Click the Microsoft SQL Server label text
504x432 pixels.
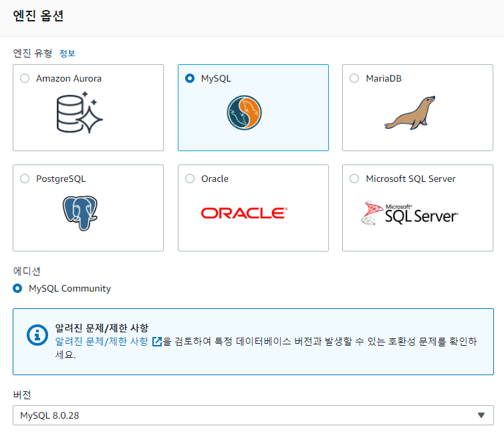point(411,179)
